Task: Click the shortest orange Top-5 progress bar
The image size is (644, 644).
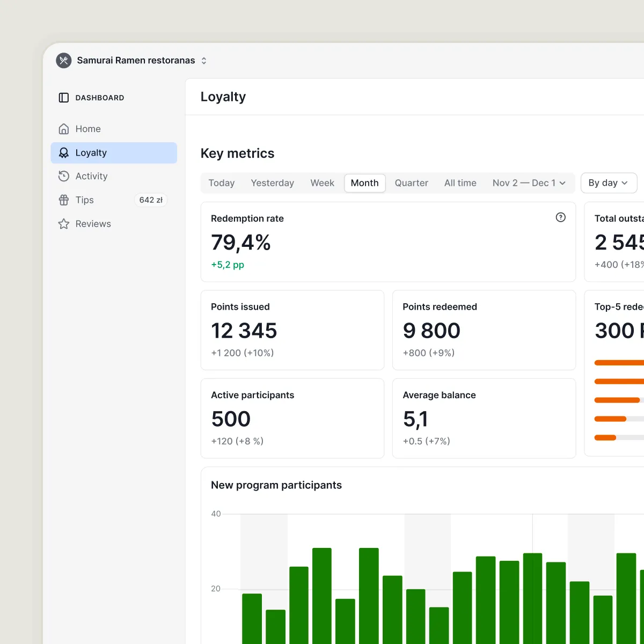Action: pos(605,438)
